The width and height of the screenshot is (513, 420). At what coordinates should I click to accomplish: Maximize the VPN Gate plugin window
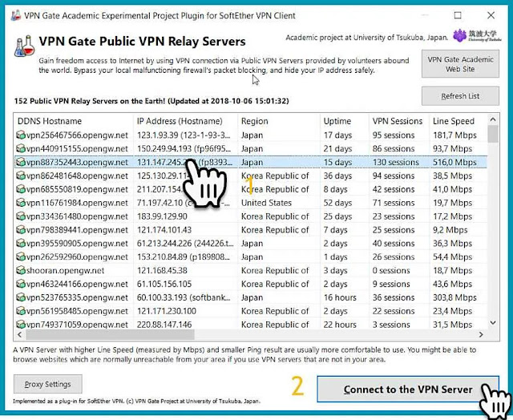tap(458, 15)
